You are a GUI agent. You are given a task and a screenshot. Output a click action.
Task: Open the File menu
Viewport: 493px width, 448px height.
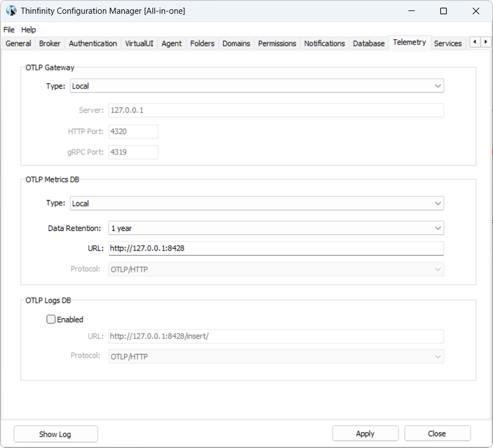pos(9,30)
